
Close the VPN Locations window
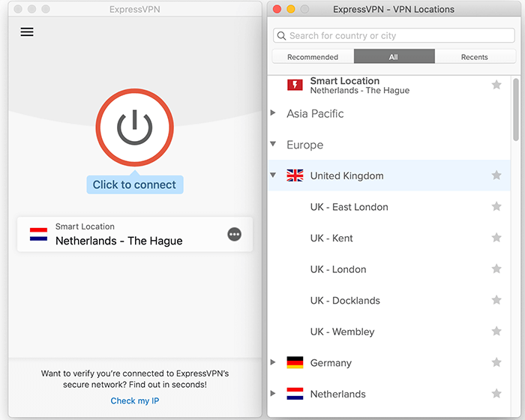pos(277,9)
